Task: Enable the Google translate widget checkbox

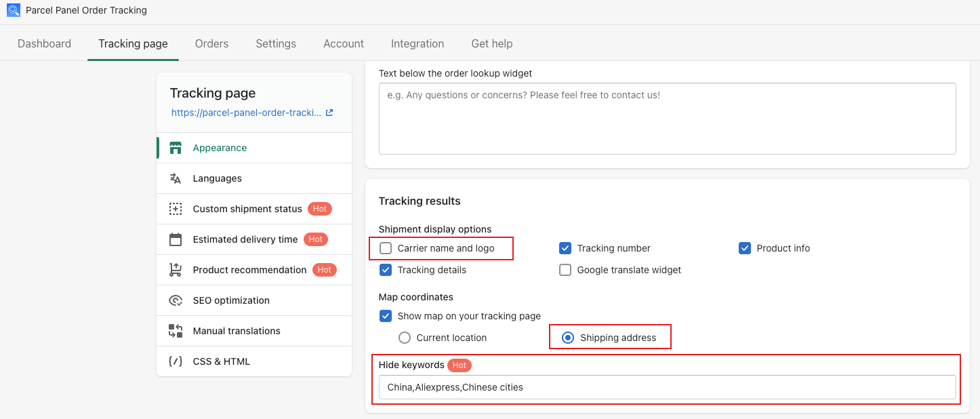Action: tap(565, 270)
